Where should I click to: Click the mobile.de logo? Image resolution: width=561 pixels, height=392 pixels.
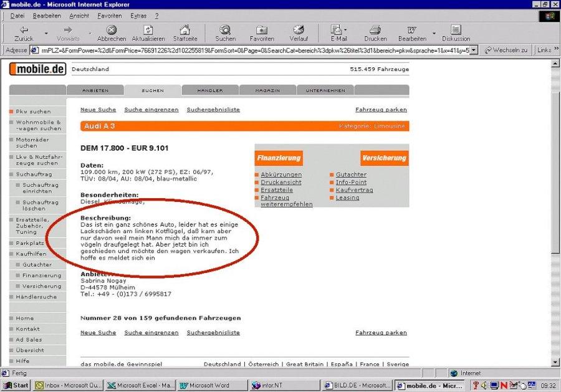pos(37,69)
